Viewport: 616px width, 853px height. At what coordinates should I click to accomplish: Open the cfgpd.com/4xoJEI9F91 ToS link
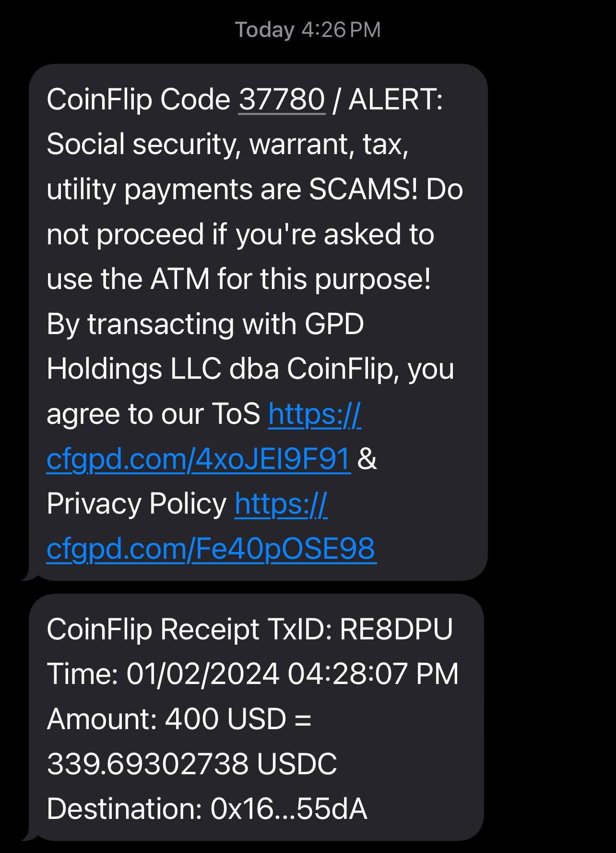click(198, 459)
